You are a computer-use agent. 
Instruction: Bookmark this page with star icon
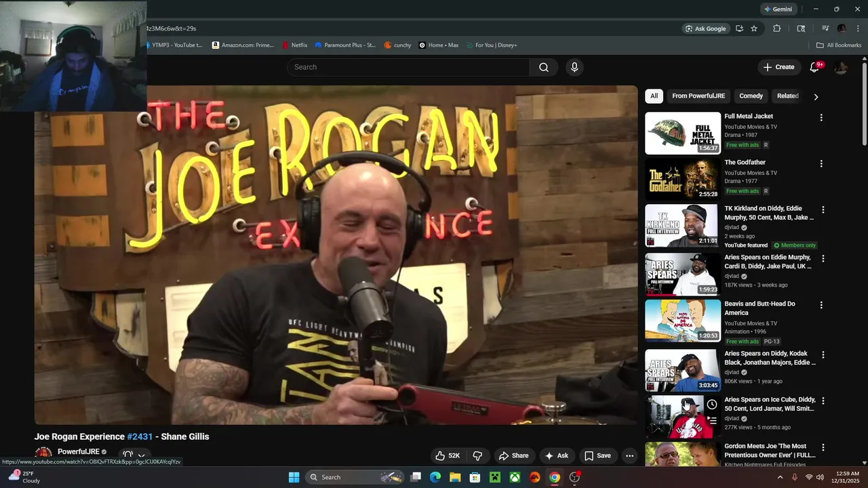point(754,28)
